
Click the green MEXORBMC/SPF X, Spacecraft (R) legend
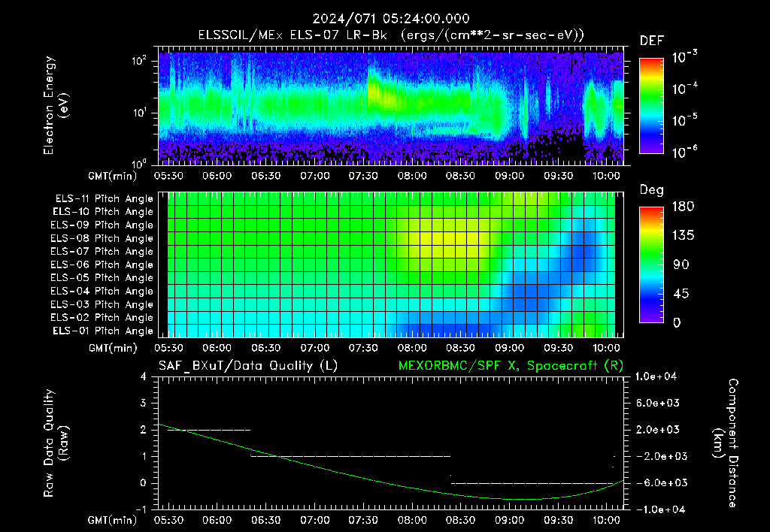(x=511, y=366)
